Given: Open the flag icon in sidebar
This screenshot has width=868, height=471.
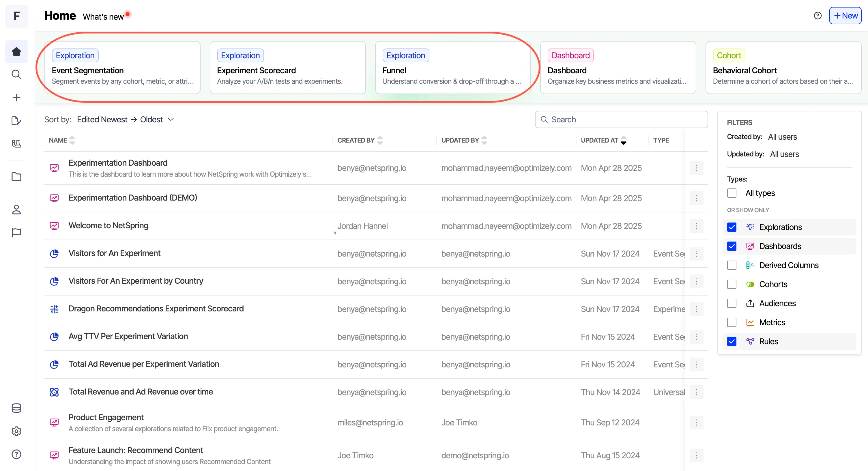Looking at the screenshot, I should [x=16, y=232].
